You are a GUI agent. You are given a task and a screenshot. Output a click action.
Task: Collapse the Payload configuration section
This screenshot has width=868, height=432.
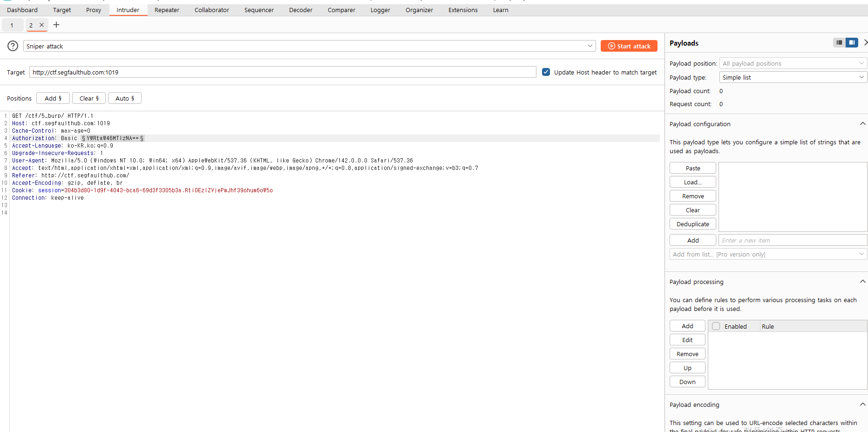click(862, 124)
